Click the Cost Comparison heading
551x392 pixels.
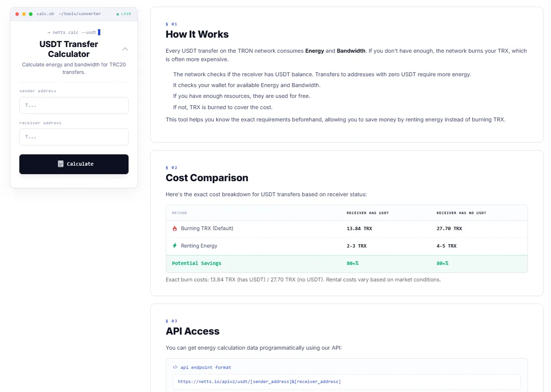tap(207, 178)
